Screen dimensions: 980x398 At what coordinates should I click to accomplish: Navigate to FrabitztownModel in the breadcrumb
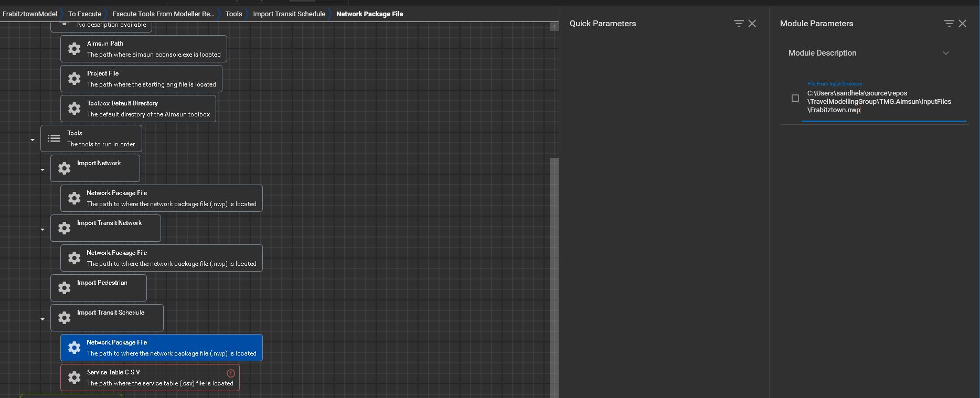(x=30, y=14)
